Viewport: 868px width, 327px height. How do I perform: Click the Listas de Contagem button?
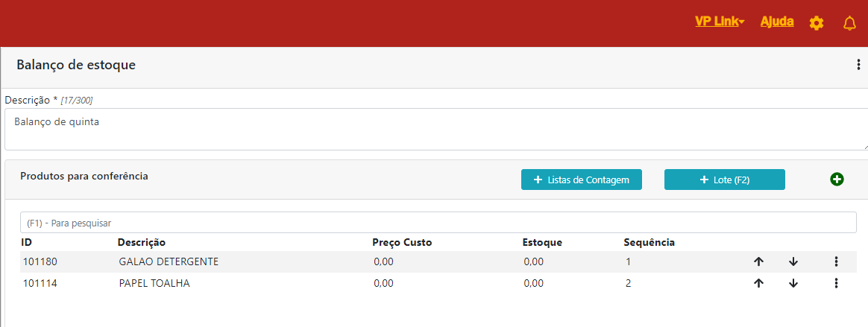coord(581,180)
